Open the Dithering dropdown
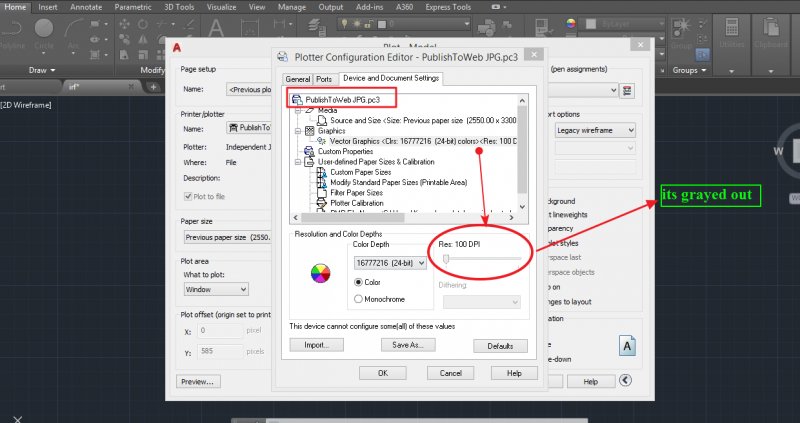 (482, 302)
